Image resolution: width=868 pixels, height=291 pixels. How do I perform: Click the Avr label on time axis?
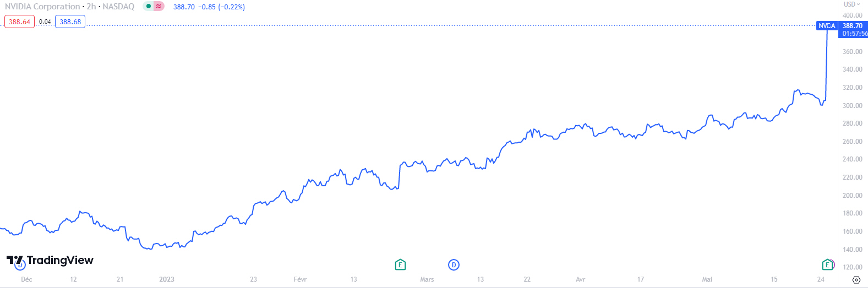point(580,279)
